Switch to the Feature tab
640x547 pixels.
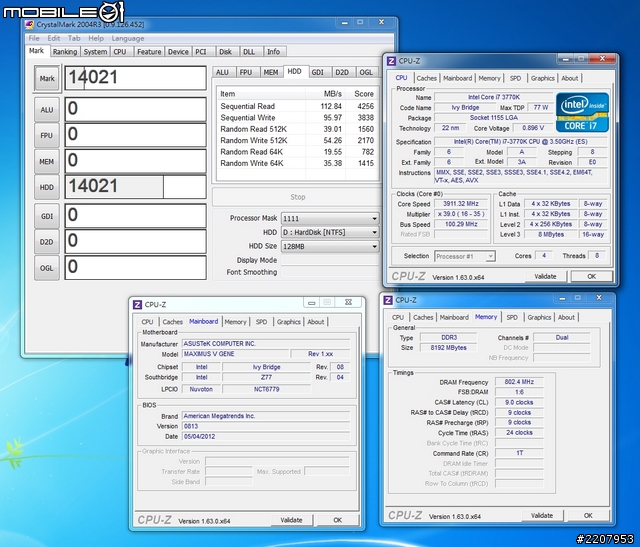[x=149, y=52]
